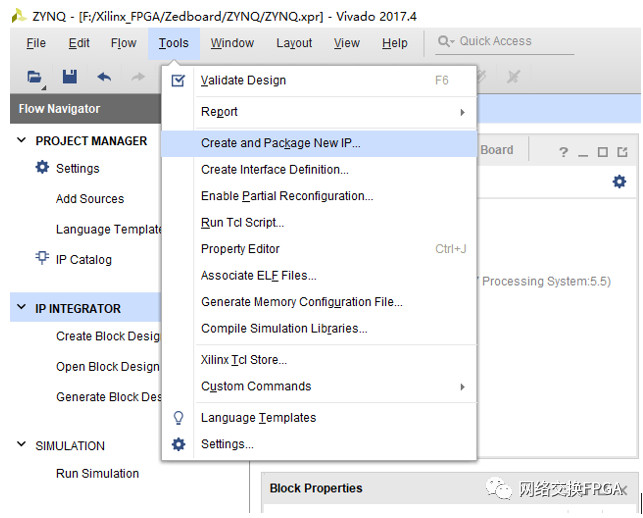Select Generate Memory Configuration File
Viewport: 643px width, 518px height.
tap(319, 302)
